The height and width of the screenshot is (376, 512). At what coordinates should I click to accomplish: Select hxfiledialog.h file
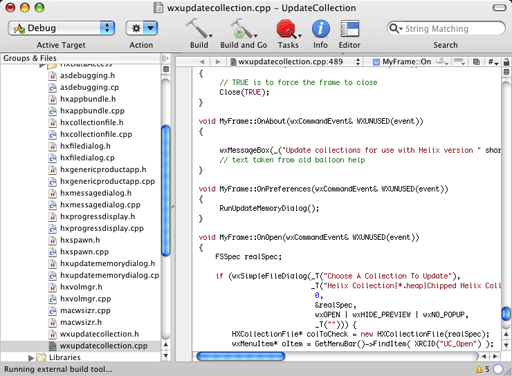[x=85, y=146]
